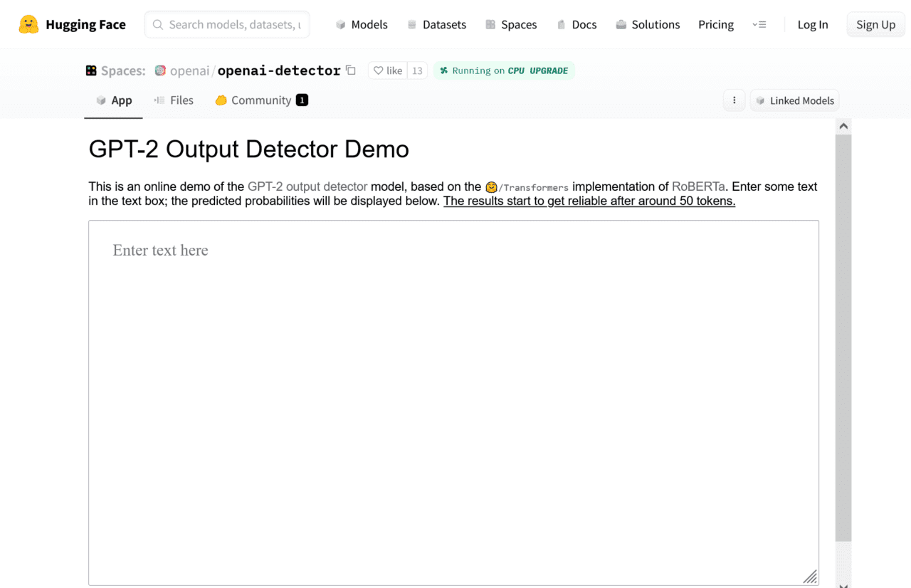Open the GPT-2 output detector link
Screen dimensions: 911x588
(307, 187)
